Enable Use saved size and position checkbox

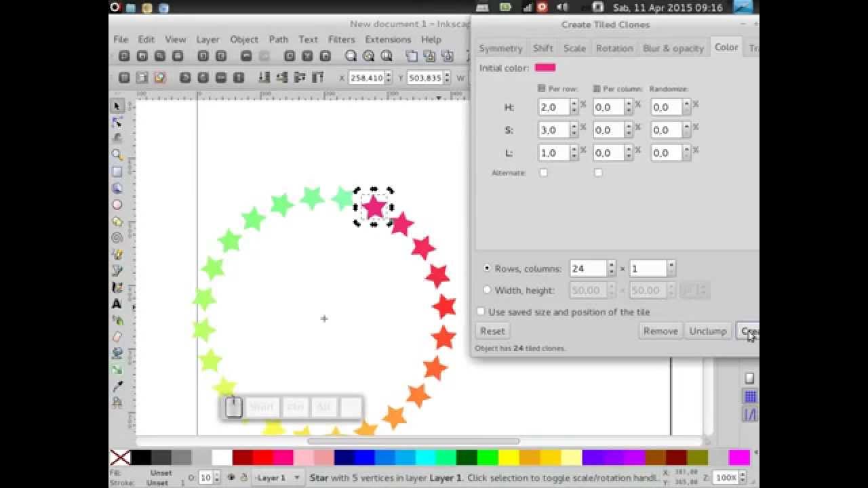[x=481, y=312]
